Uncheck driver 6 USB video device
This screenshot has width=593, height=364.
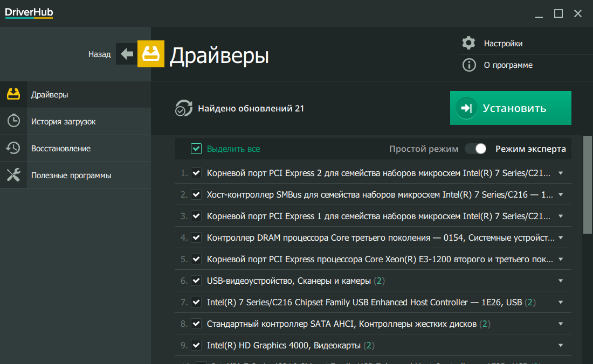[196, 281]
